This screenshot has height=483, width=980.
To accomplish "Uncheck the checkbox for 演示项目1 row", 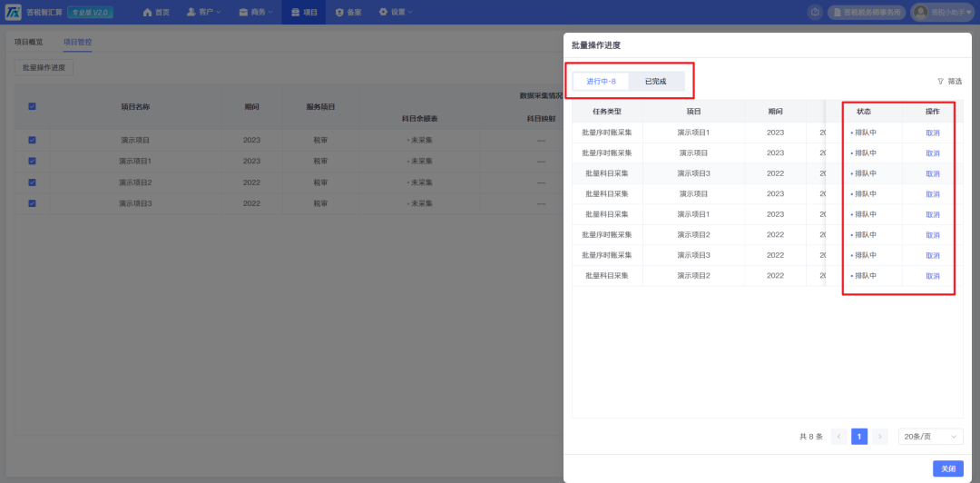I will 32,161.
